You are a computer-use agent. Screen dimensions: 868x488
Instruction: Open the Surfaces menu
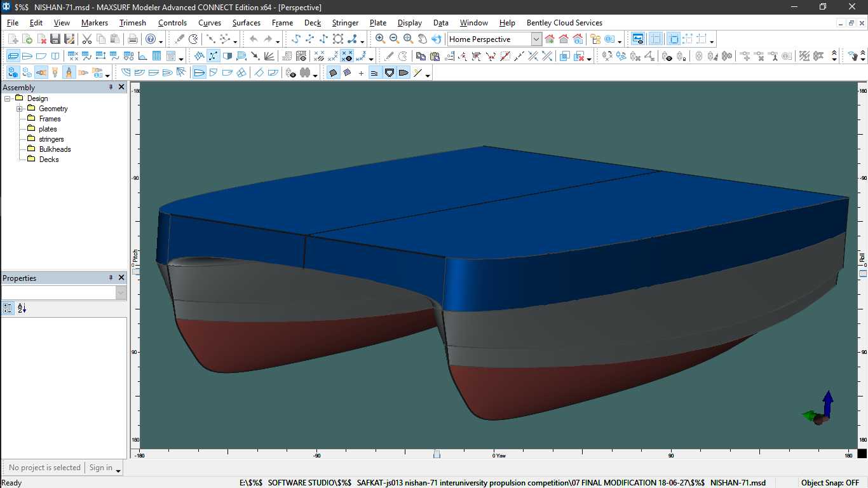[x=247, y=23]
